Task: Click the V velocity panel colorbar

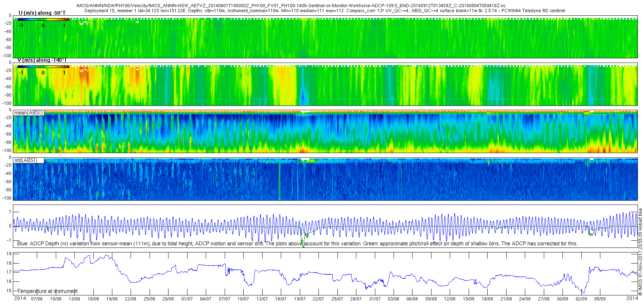Action: click(x=43, y=67)
